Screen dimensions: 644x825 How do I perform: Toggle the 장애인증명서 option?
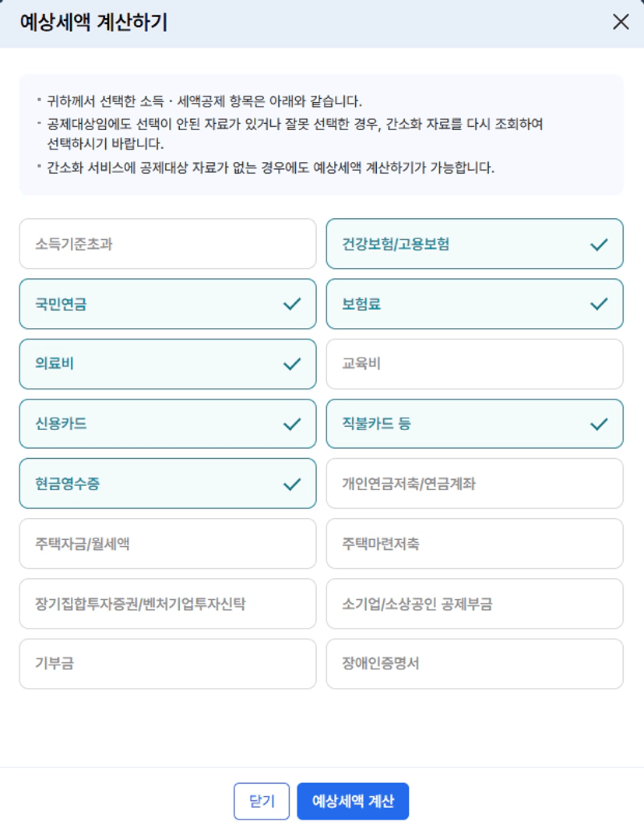[474, 664]
